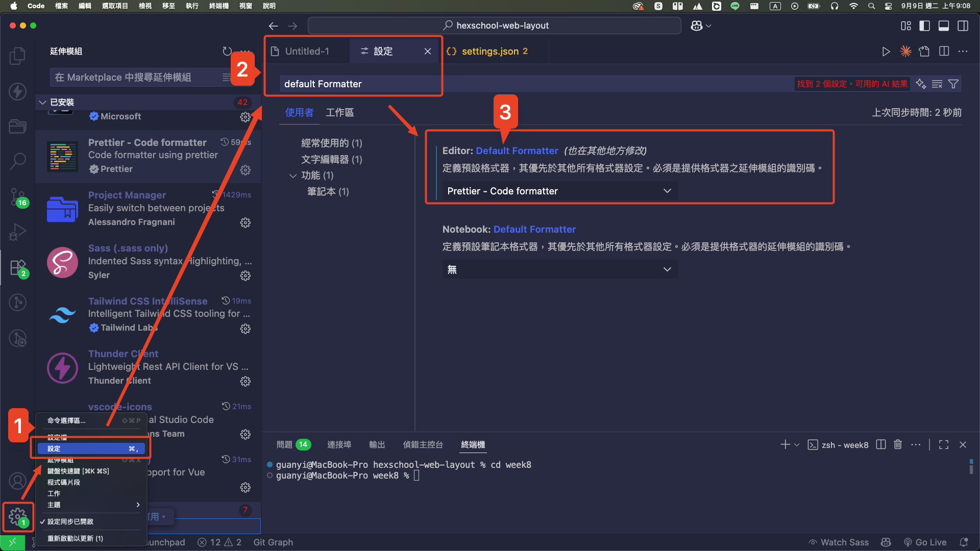This screenshot has width=980, height=551.
Task: Click the Copilot chat icon in title bar
Action: [x=697, y=26]
